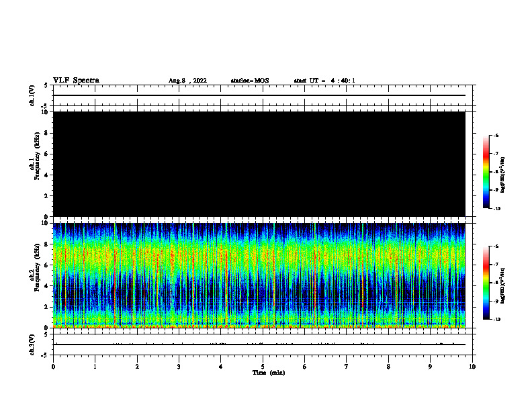Click the "VLF Spectra" plot title
532x411 pixels.
pyautogui.click(x=76, y=81)
